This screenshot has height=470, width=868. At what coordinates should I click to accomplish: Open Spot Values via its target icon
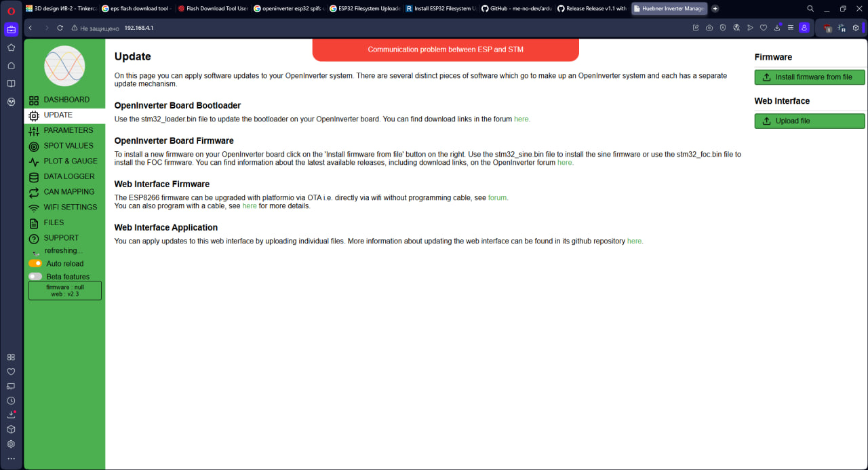click(34, 146)
